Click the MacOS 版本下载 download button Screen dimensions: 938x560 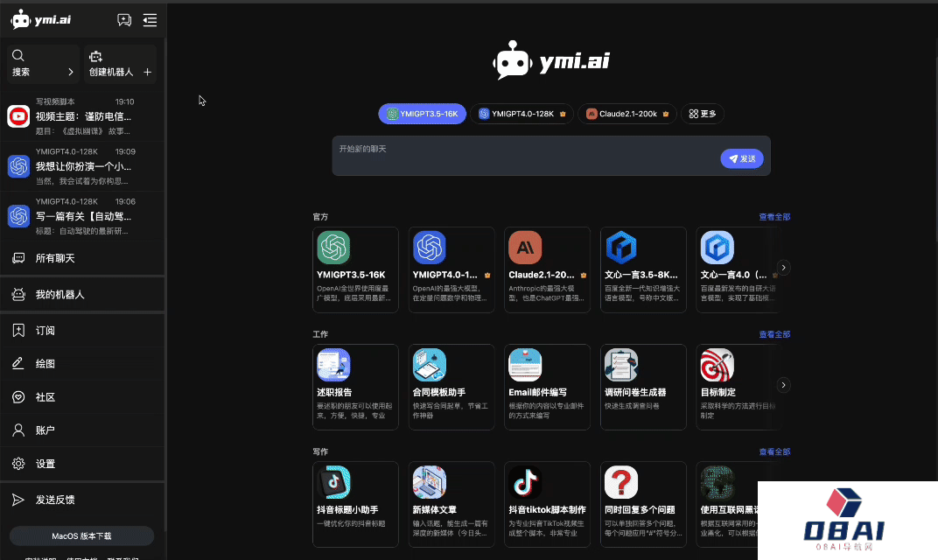pyautogui.click(x=82, y=536)
